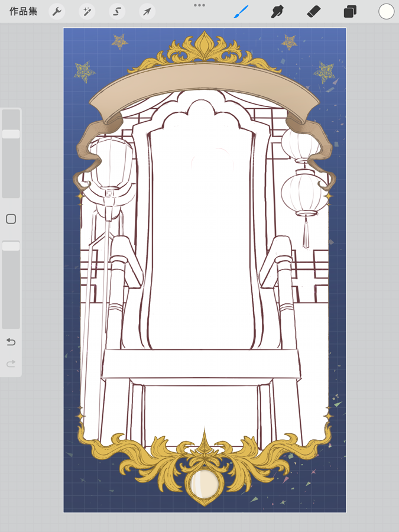Open the 作品集 gallery

pos(24,12)
